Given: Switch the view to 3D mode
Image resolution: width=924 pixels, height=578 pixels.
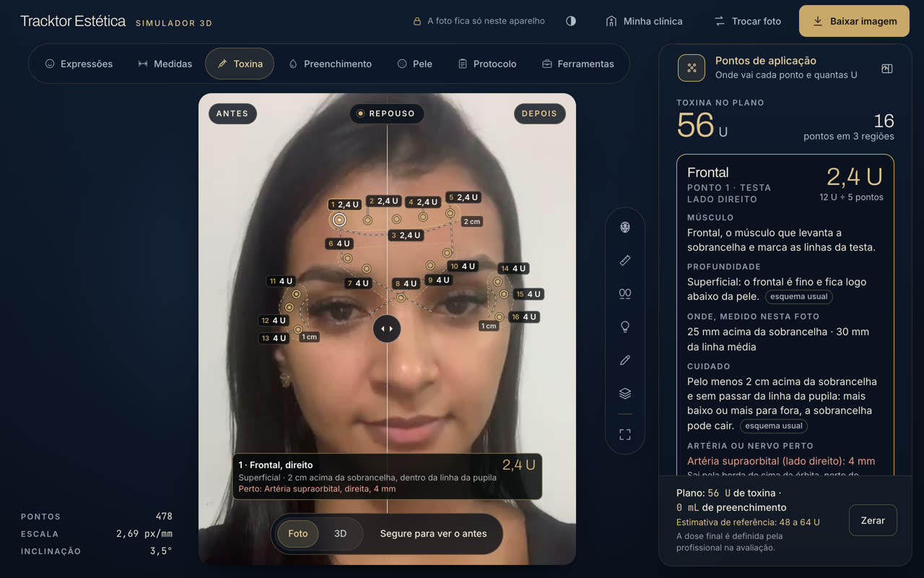Looking at the screenshot, I should [x=340, y=534].
